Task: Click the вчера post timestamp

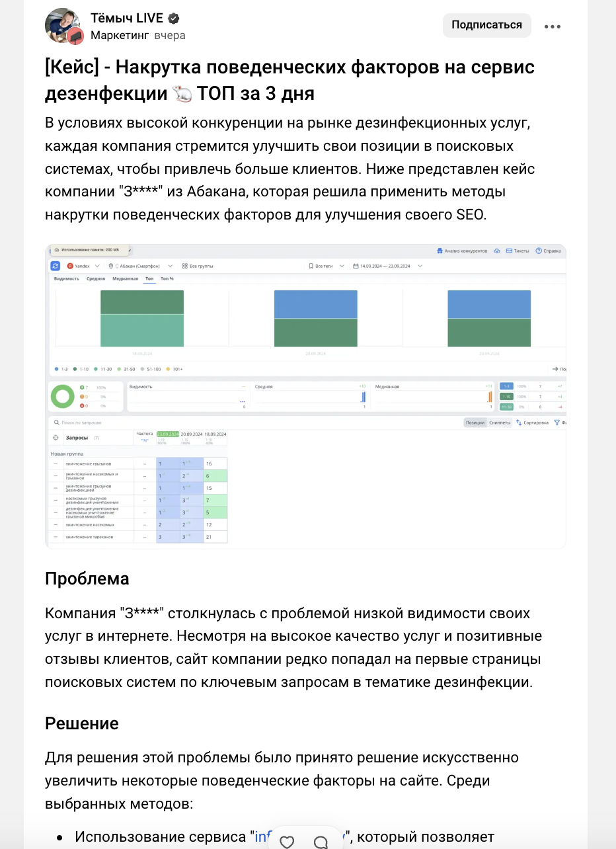Action: tap(170, 36)
